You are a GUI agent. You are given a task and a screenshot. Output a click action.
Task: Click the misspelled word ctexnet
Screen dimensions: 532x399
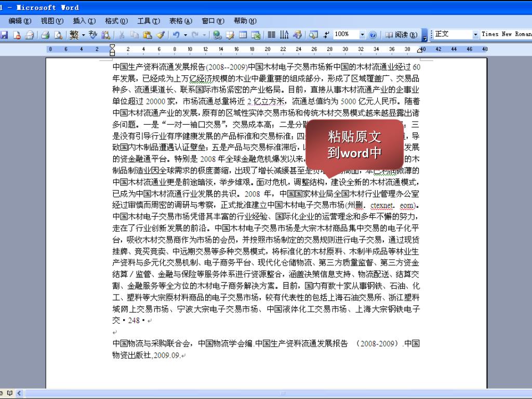382,205
